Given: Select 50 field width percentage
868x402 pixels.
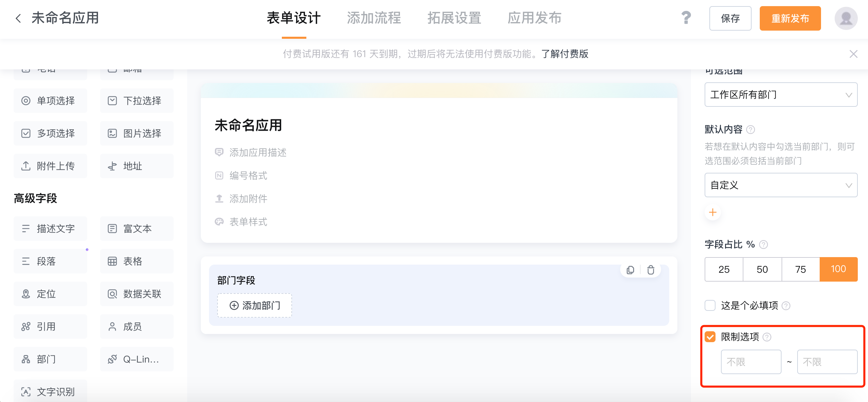Looking at the screenshot, I should pos(762,269).
